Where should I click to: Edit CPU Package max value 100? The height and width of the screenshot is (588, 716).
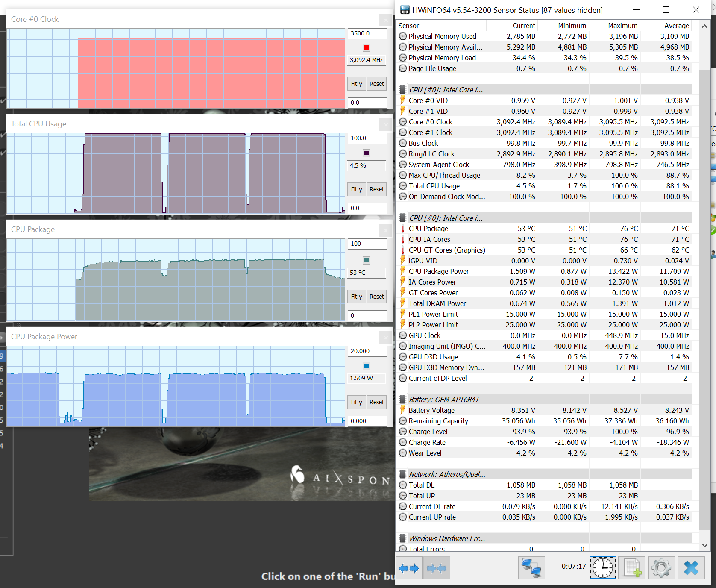pyautogui.click(x=367, y=244)
